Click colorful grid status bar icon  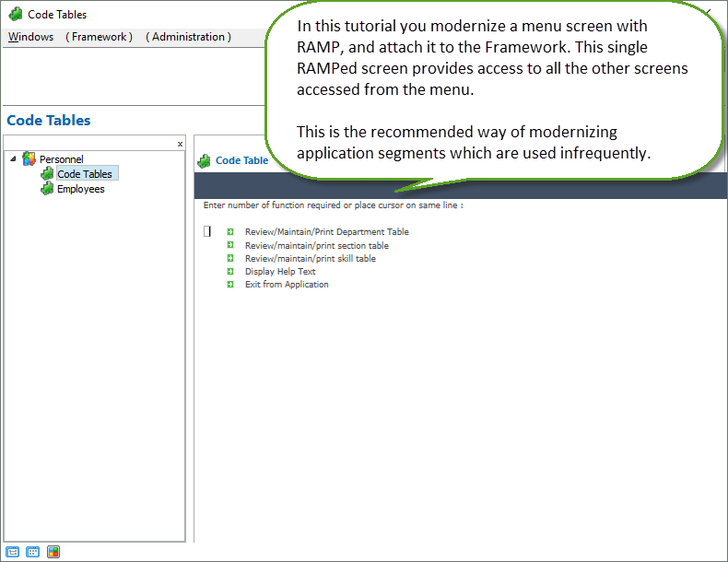tap(53, 552)
